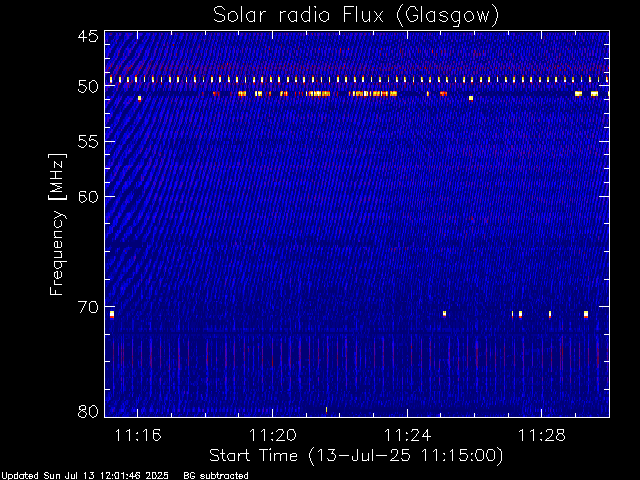This screenshot has width=640, height=480.
Task: Click the bright marker near 70 MHz just after 11:25
Action: (444, 313)
